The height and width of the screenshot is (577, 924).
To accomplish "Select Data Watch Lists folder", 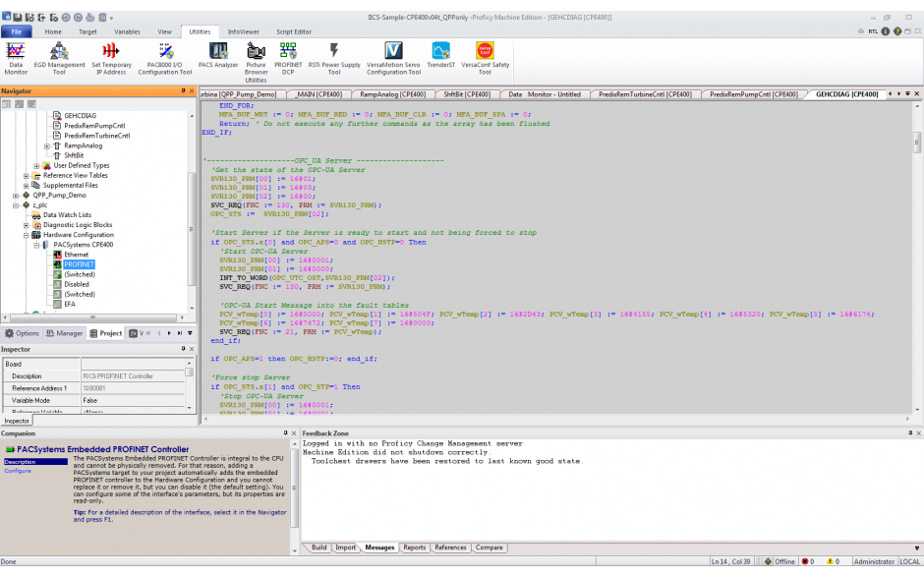I will click(x=67, y=215).
